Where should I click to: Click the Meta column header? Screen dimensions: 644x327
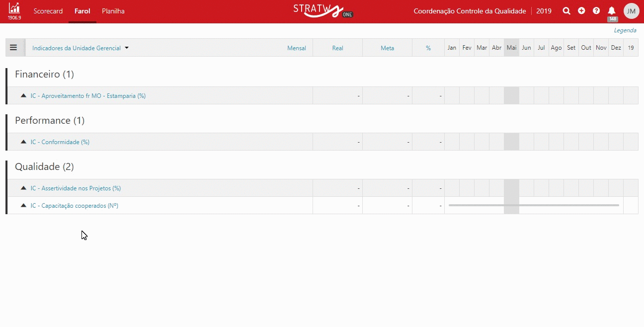coord(387,48)
